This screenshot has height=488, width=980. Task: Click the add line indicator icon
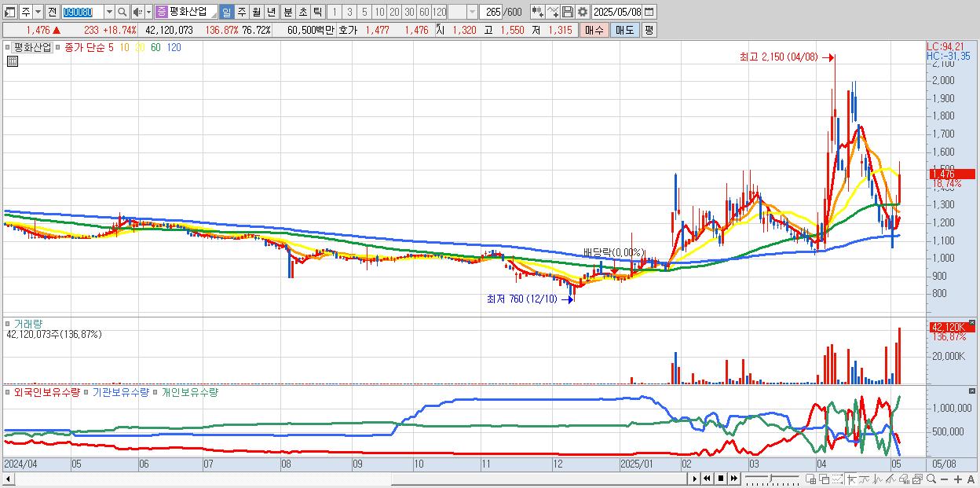pyautogui.click(x=553, y=12)
